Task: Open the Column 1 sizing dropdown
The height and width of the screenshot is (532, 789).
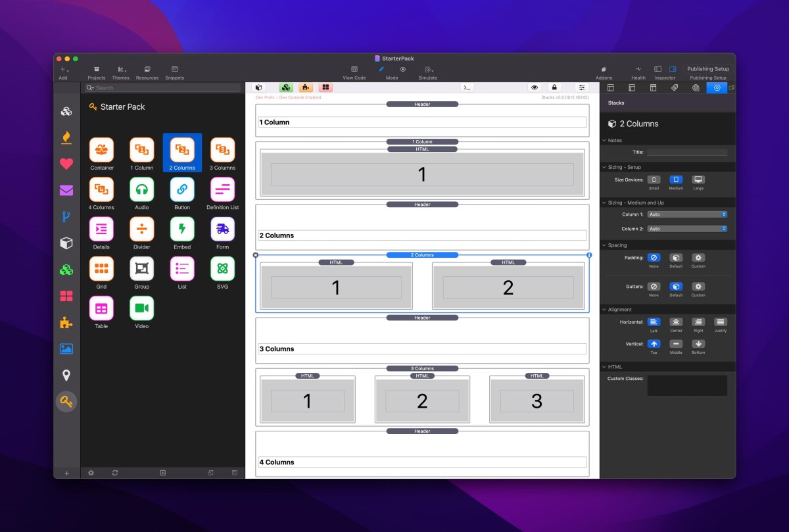Action: (x=687, y=214)
